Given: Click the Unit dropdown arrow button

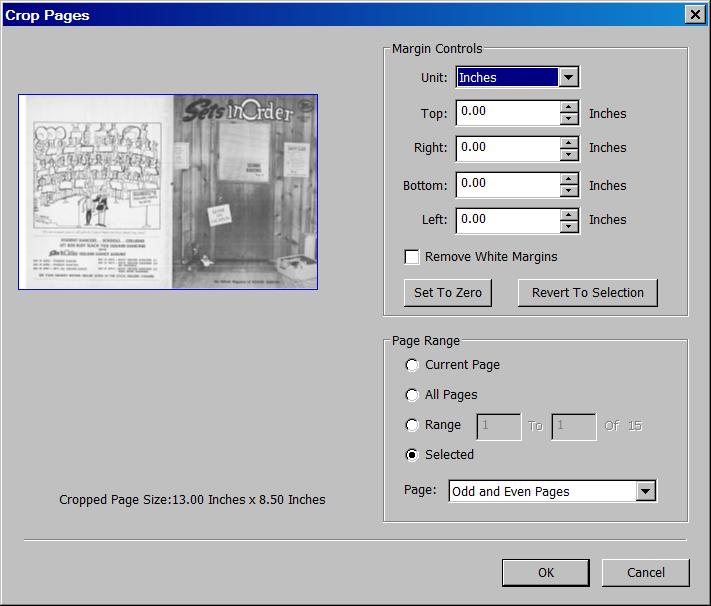Looking at the screenshot, I should pyautogui.click(x=568, y=77).
